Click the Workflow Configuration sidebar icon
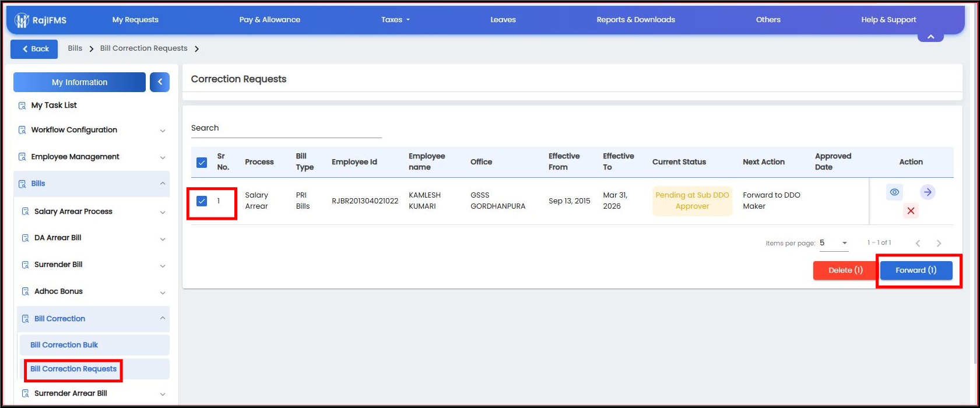980x408 pixels. [22, 130]
